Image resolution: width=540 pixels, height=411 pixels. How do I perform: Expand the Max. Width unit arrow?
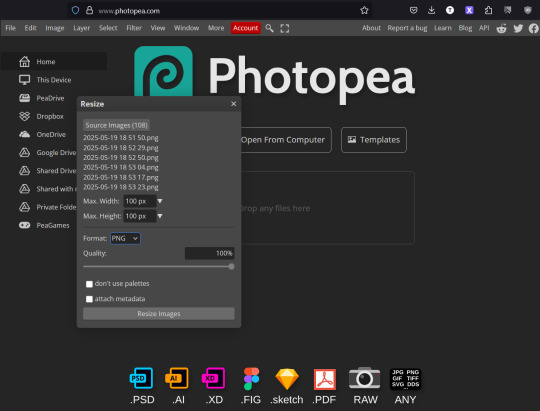coord(160,201)
